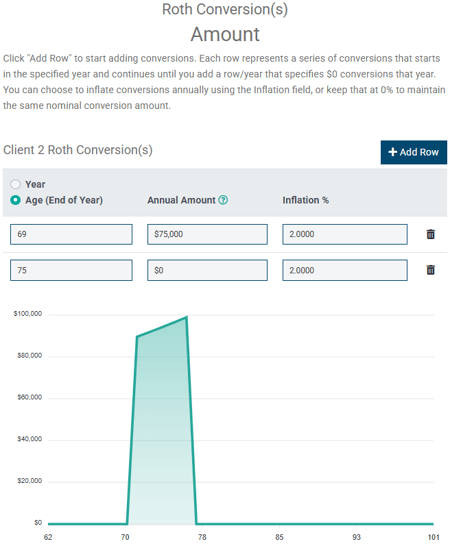Select the Age (End of Year) radio
The width and height of the screenshot is (450, 546).
[x=15, y=200]
